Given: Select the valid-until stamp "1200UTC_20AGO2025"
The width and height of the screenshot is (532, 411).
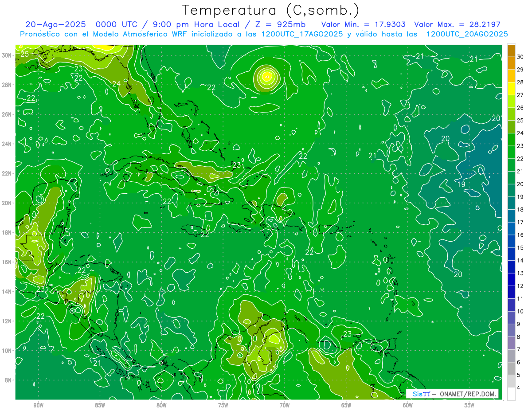Looking at the screenshot, I should (467, 34).
